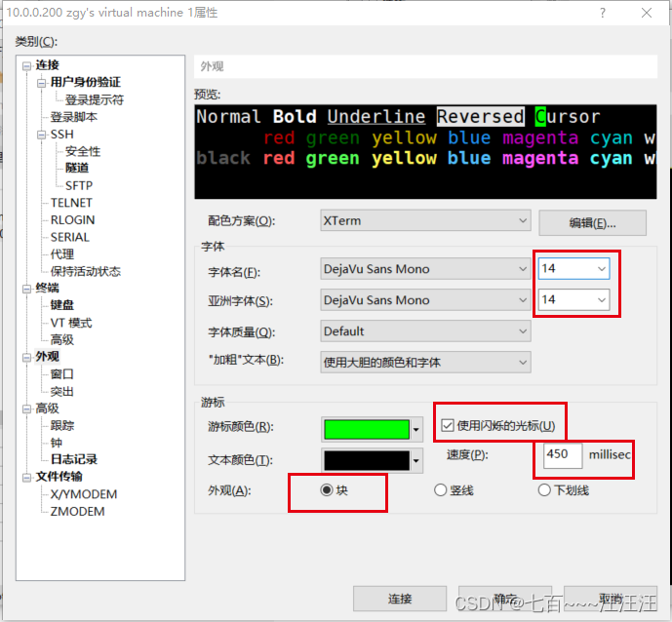Select 高级 under 终端 in the tree
The height and width of the screenshot is (622, 672).
pos(62,339)
